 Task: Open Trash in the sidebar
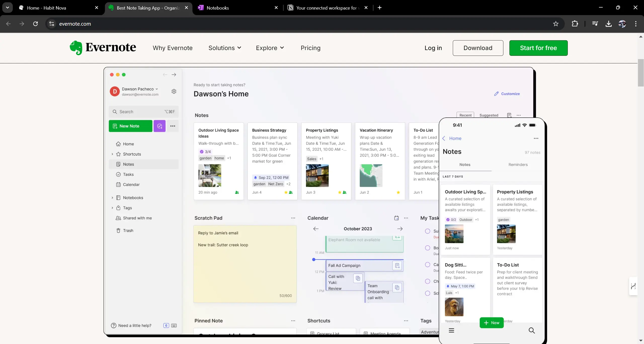[x=144, y=231]
